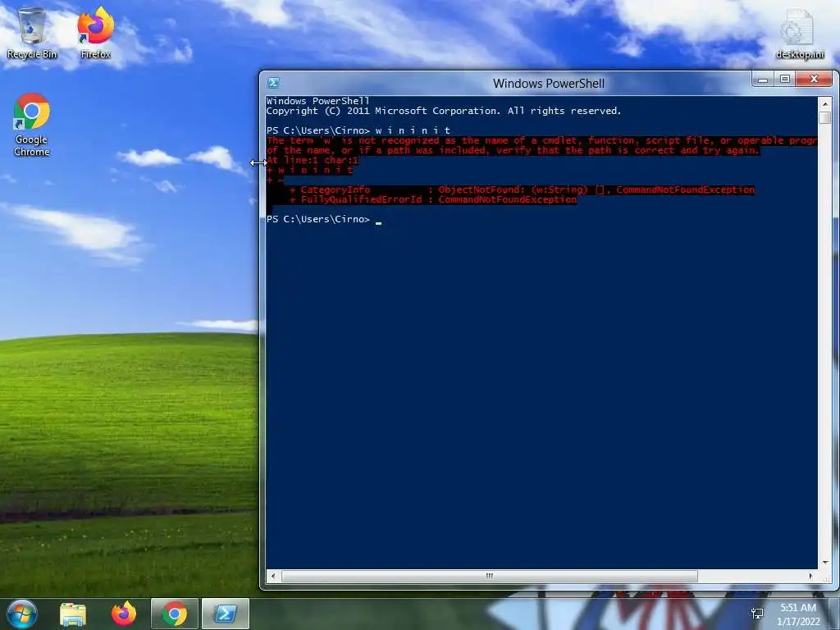This screenshot has height=630, width=840.
Task: Open the PowerShell window system menu icon
Action: [273, 83]
